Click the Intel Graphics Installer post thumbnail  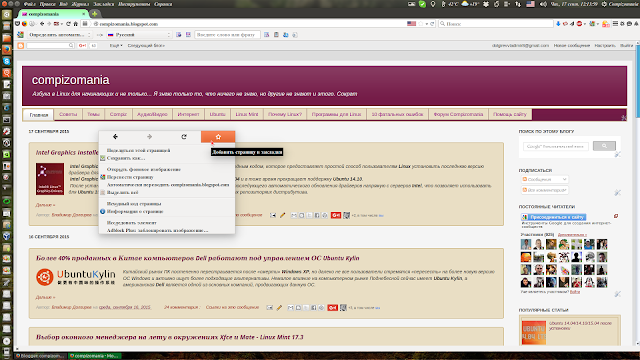point(50,179)
